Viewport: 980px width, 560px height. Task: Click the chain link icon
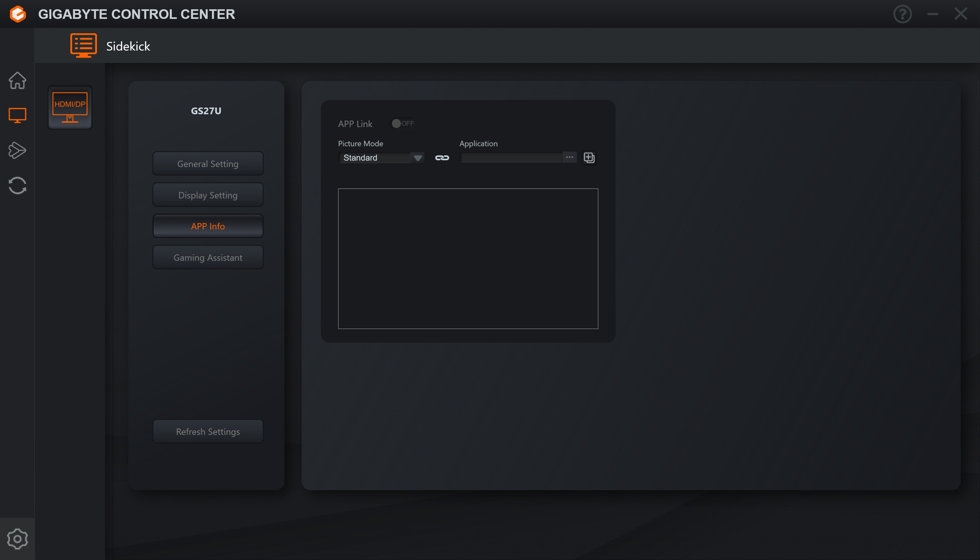click(x=442, y=158)
